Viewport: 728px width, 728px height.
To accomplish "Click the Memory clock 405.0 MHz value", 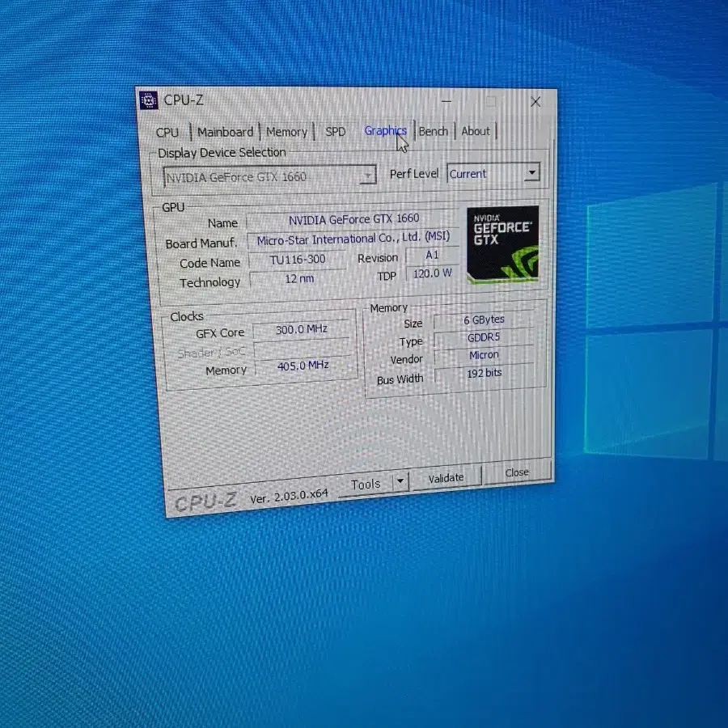I will pos(303,366).
